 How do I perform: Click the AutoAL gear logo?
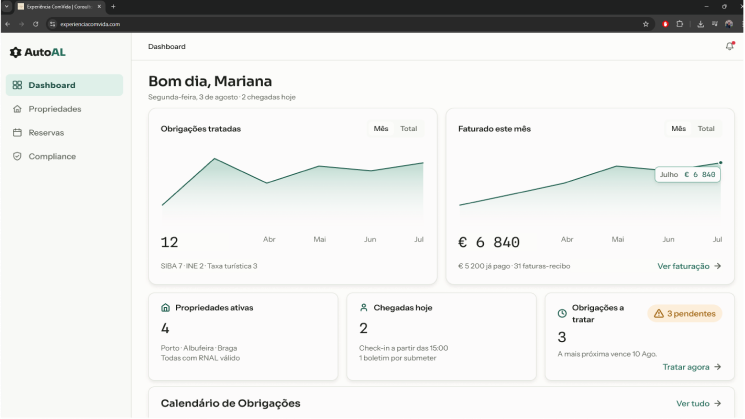click(16, 52)
